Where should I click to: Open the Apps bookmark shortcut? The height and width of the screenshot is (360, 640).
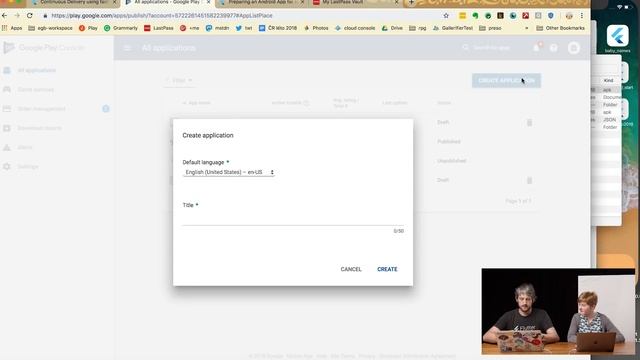tap(12, 28)
